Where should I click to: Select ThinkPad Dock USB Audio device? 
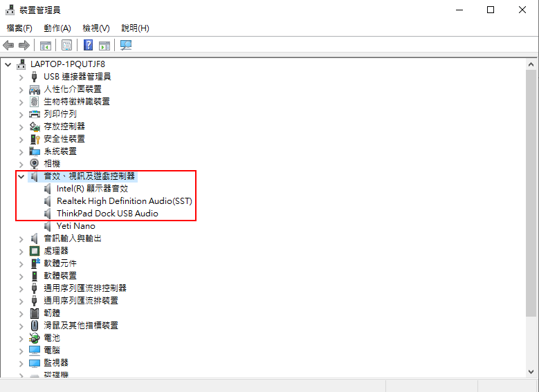(107, 214)
